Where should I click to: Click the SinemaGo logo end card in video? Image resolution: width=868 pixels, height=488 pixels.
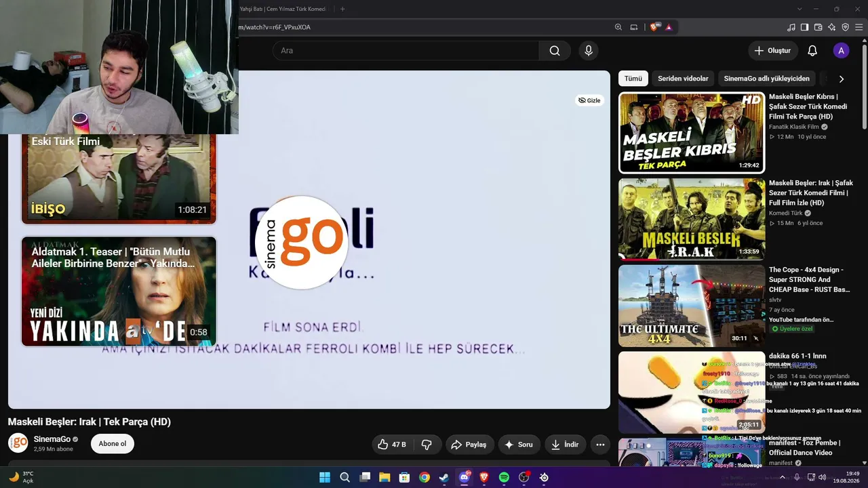302,243
